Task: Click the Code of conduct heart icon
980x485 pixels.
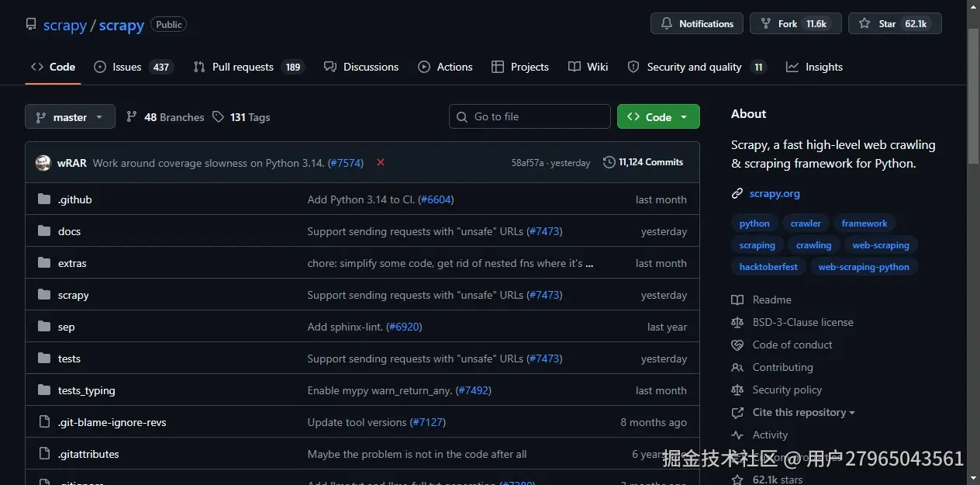Action: click(737, 345)
